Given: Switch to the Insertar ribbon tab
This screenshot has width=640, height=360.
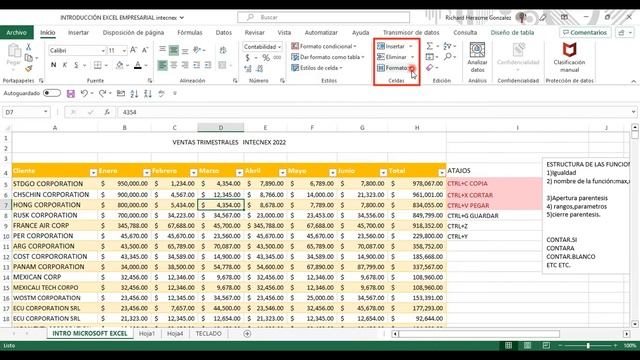Looking at the screenshot, I should 78,33.
